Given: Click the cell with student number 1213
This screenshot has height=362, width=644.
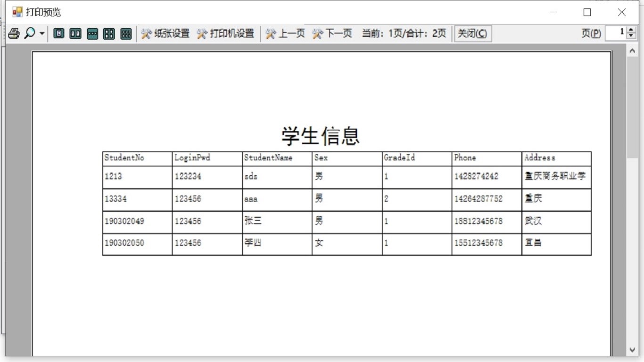Looking at the screenshot, I should point(137,177).
